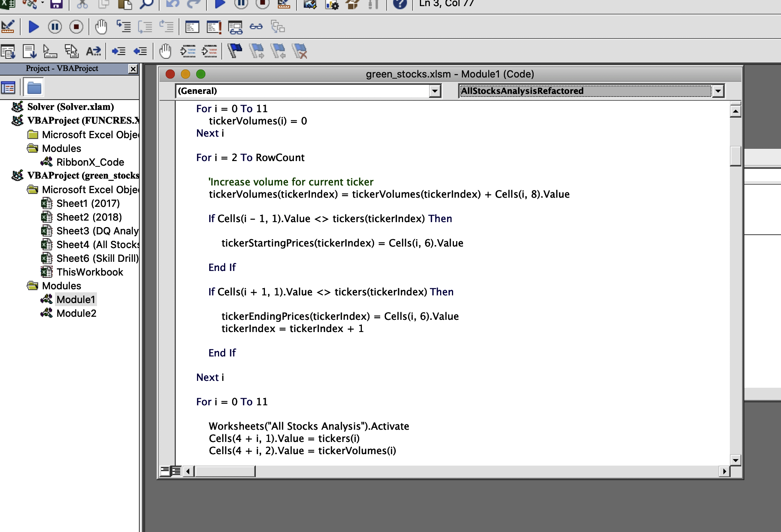Toggle breakpoint with the hand icon in Debug toolbar
Viewport: 781px width, 532px height.
[101, 27]
